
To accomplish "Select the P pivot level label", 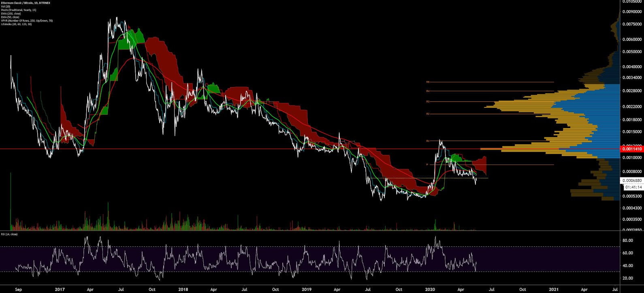I will click(x=427, y=165).
